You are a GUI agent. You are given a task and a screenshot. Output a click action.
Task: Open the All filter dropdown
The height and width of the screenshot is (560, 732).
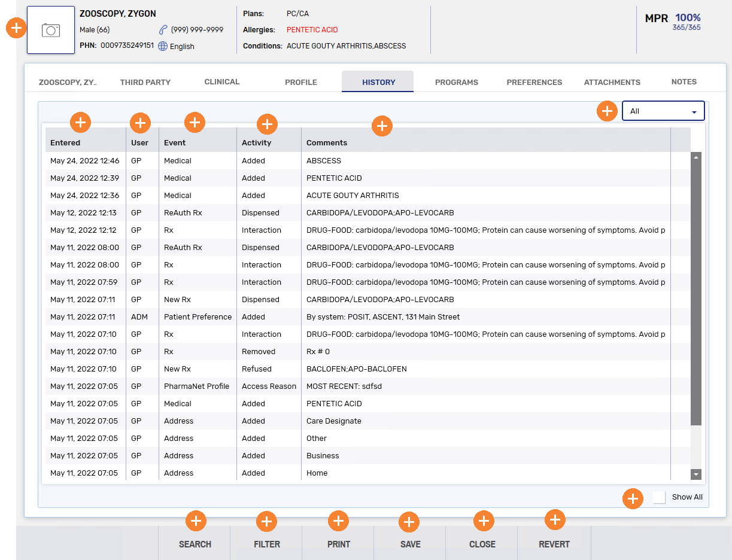(x=663, y=111)
